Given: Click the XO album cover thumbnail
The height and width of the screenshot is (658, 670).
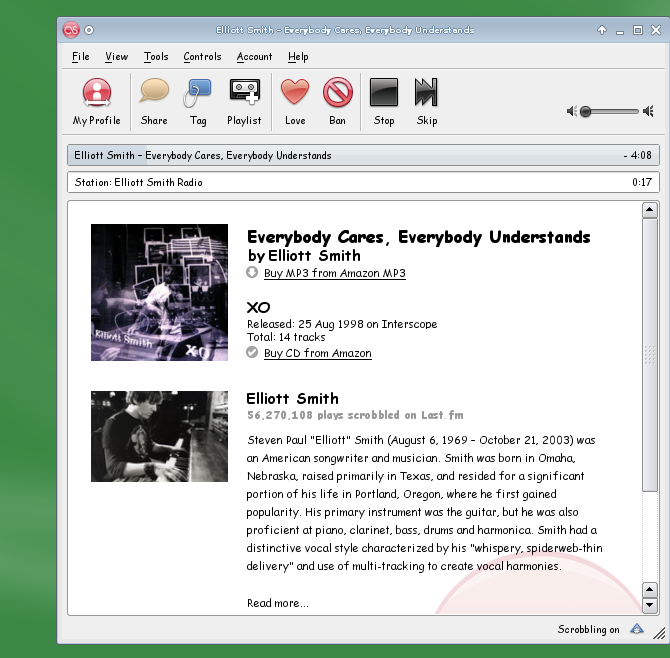Looking at the screenshot, I should coord(159,292).
